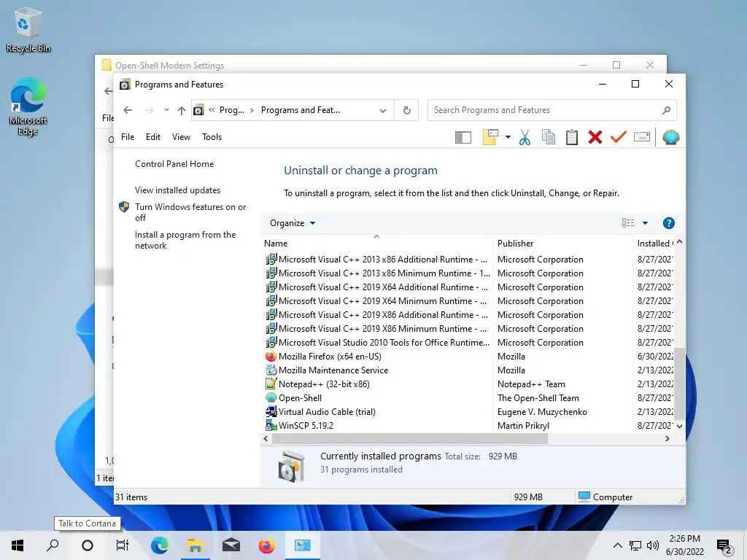Go back with the Back arrow
This screenshot has height=560, width=747.
(x=127, y=110)
